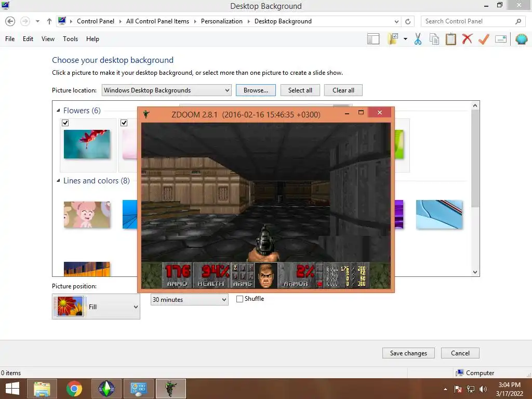Screen dimensions: 532x399
Task: Click the Forward navigation arrow
Action: 25,21
